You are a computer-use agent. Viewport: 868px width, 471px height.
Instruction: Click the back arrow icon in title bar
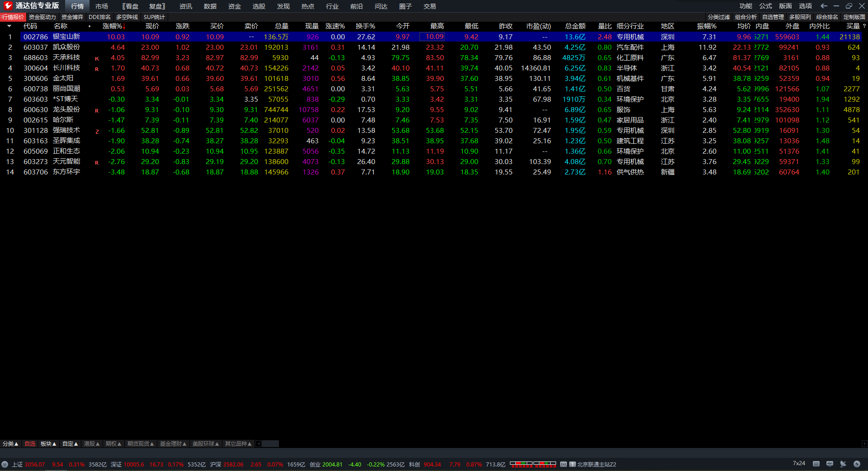pos(824,6)
